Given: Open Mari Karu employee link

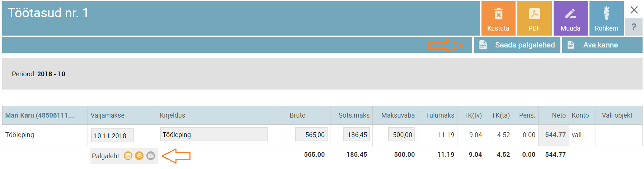Looking at the screenshot, I should point(39,115).
